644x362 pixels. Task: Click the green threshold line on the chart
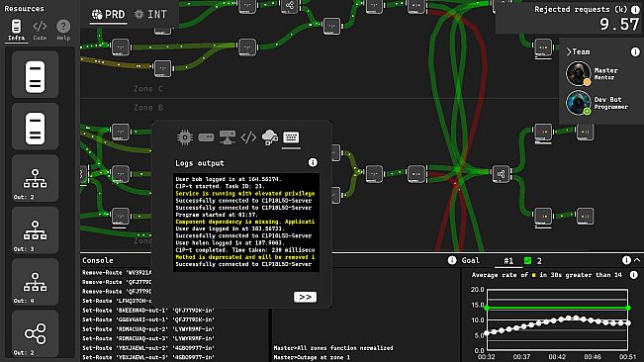(x=557, y=308)
